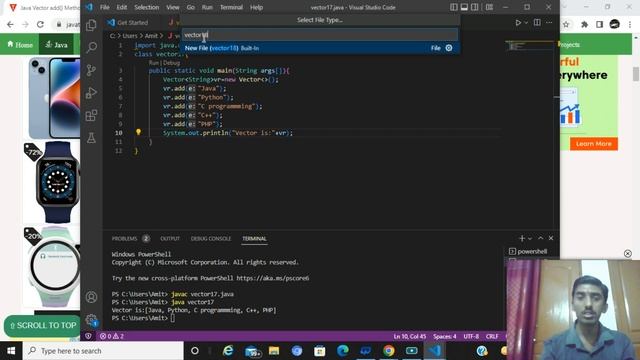
Task: Change indentation via Spaces: 4
Action: (x=444, y=336)
